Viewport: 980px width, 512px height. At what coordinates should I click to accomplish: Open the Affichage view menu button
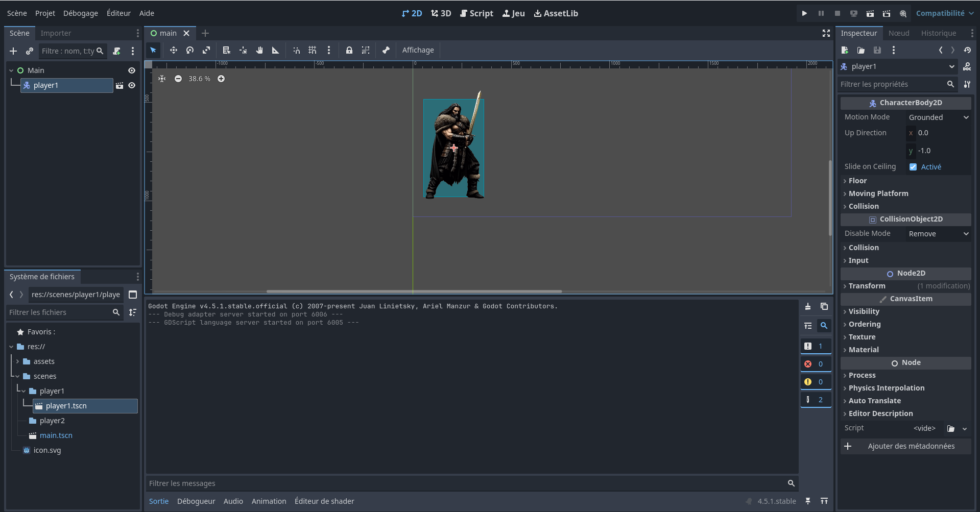pyautogui.click(x=418, y=50)
